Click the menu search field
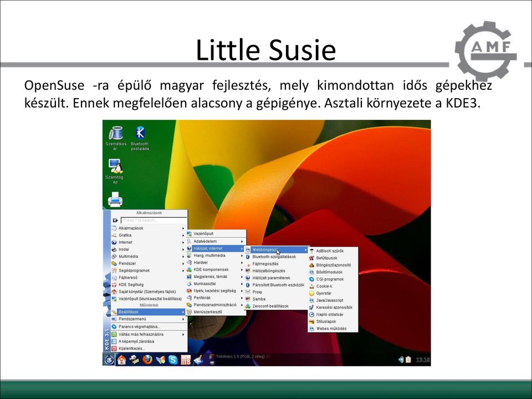Image resolution: width=532 pixels, height=399 pixels. (154, 220)
